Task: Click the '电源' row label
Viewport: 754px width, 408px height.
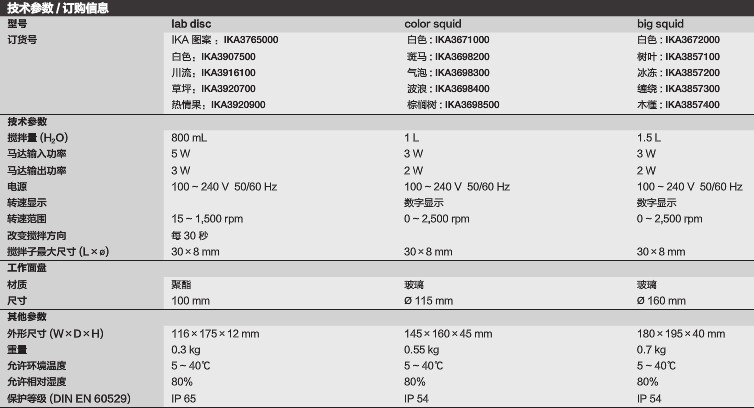Action: click(x=17, y=186)
